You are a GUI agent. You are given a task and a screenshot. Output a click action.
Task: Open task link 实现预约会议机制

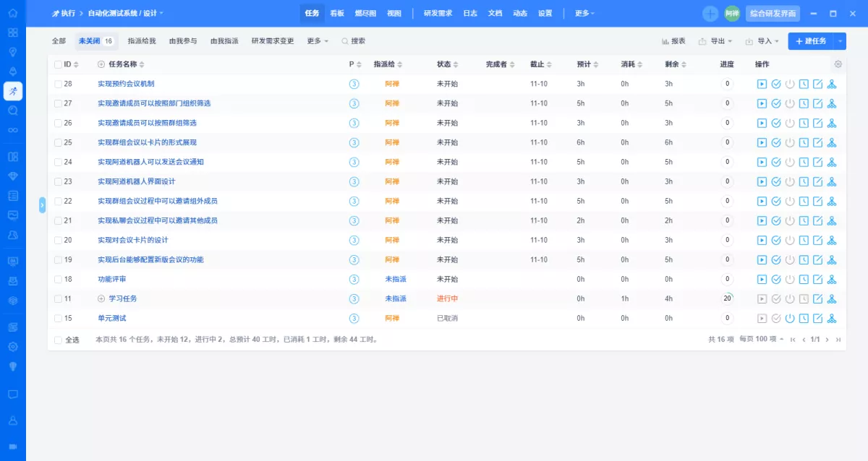coord(126,84)
